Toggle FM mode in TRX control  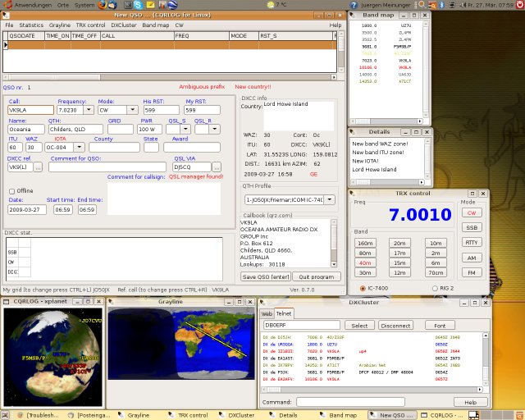click(472, 272)
